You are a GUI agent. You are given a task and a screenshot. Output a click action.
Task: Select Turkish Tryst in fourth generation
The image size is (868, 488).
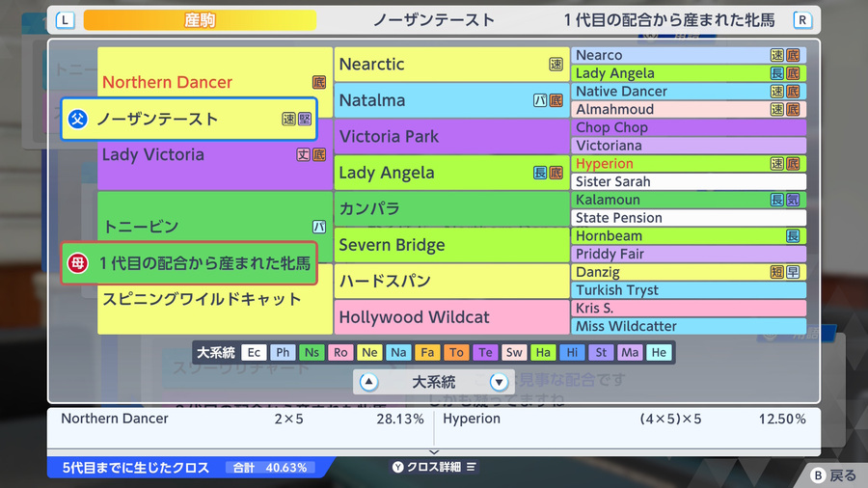coord(689,290)
